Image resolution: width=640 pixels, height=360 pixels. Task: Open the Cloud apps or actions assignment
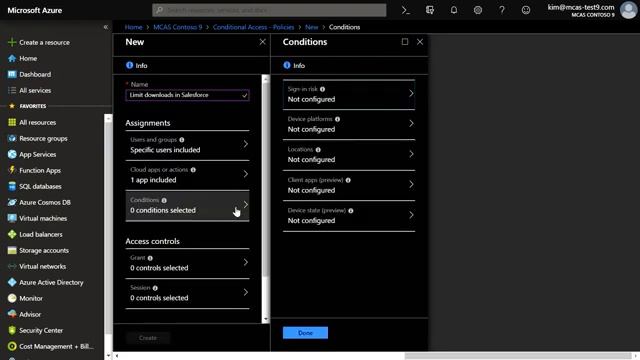[x=187, y=175]
